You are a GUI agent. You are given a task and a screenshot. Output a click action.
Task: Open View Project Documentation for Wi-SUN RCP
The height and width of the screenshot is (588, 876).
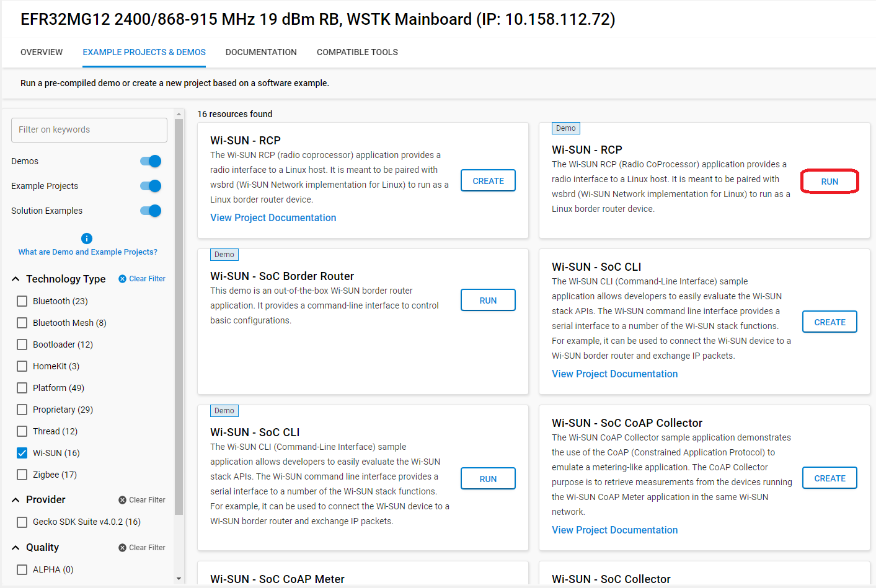point(273,217)
